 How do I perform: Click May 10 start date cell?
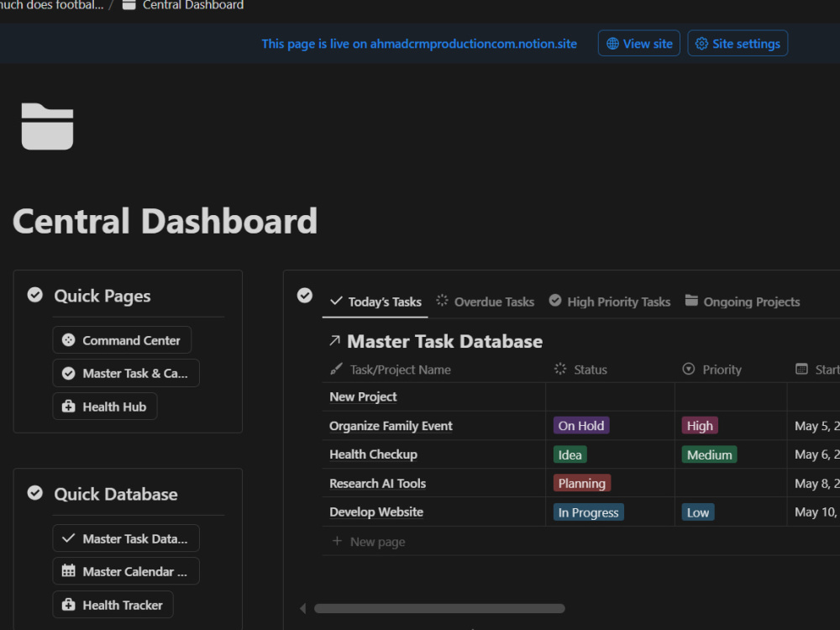(x=814, y=512)
